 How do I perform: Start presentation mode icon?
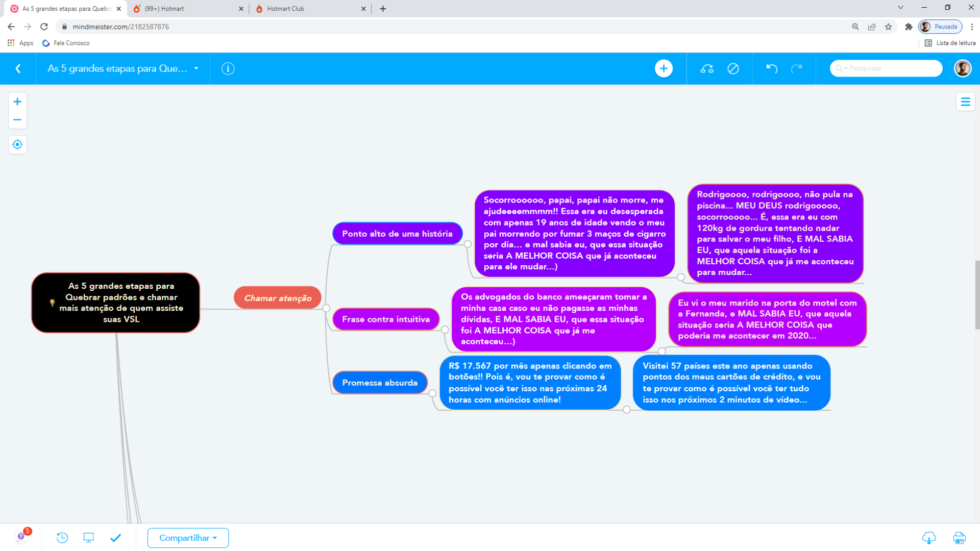click(x=89, y=538)
